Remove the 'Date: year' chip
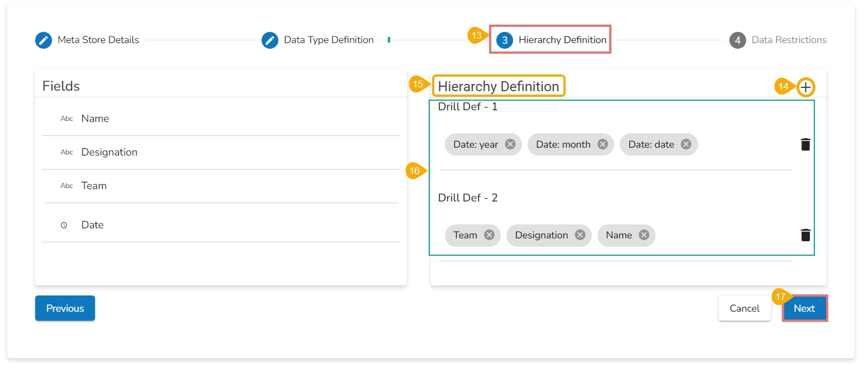868x366 pixels. click(510, 144)
